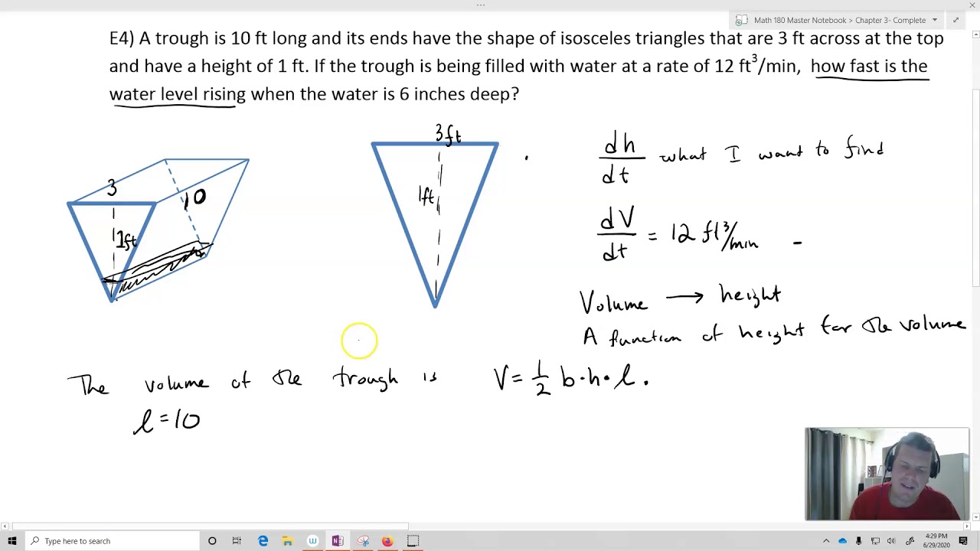Click the "10" label on the trough drawing
This screenshot has height=551, width=980.
coord(194,198)
